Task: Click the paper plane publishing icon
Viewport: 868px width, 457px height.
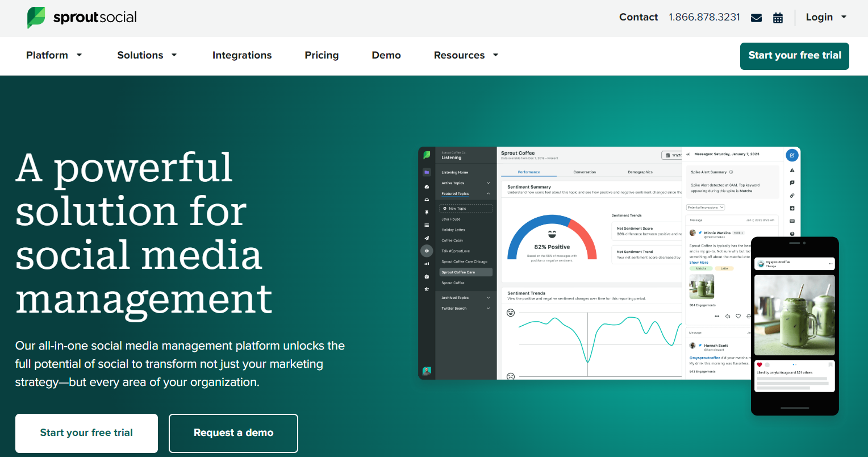Action: [427, 238]
